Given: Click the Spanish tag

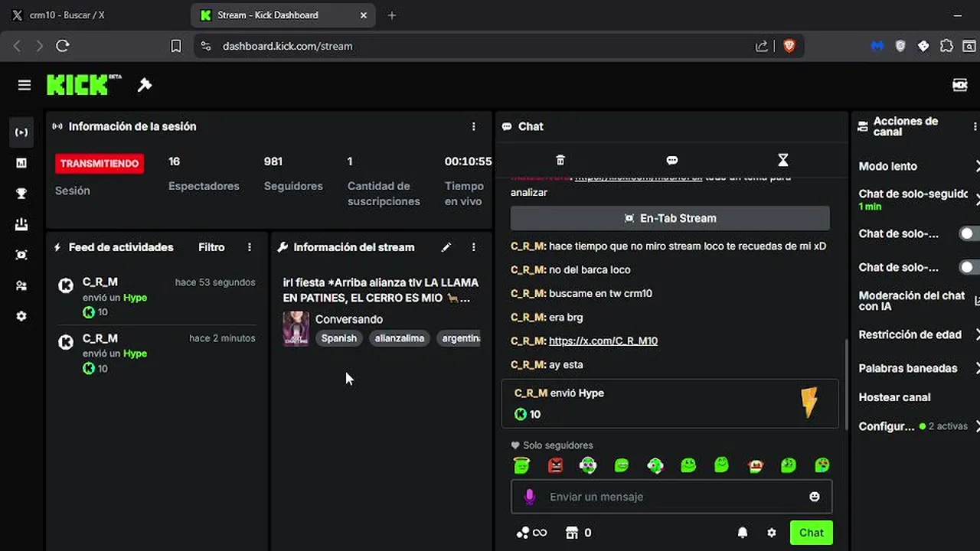Looking at the screenshot, I should point(339,338).
